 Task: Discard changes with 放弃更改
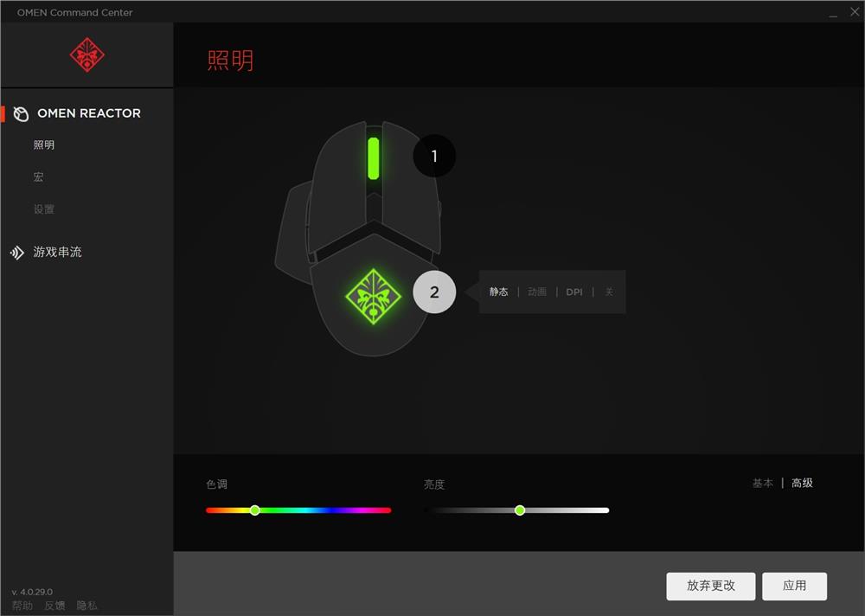tap(710, 586)
